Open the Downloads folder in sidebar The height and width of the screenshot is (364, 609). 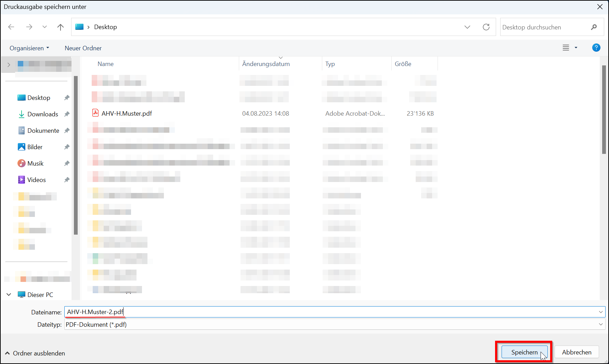tap(42, 114)
